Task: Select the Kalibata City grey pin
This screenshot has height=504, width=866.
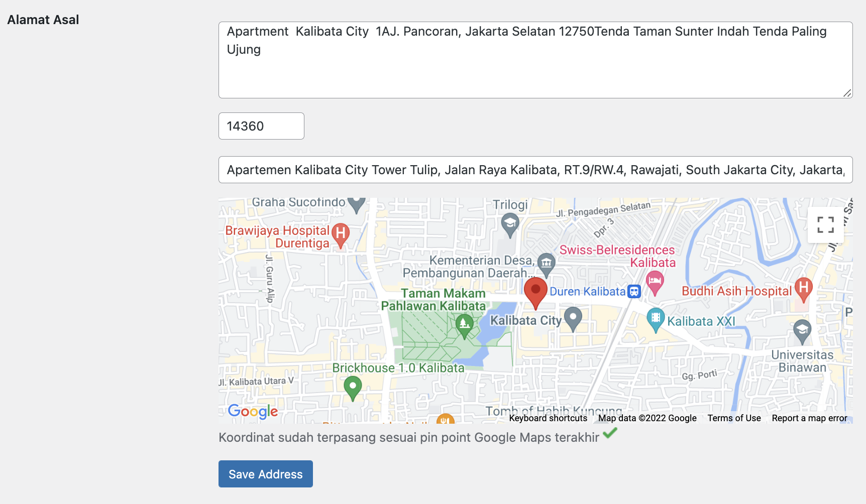Action: 573,319
